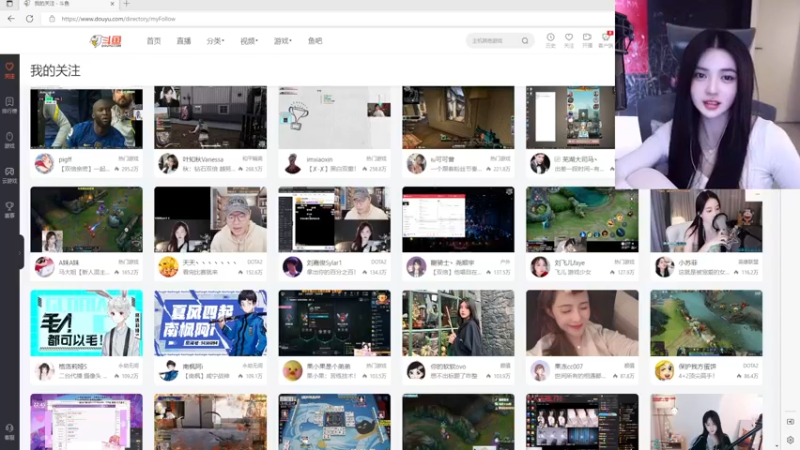Open pigff stream thumbnail
The image size is (800, 450).
tap(86, 117)
